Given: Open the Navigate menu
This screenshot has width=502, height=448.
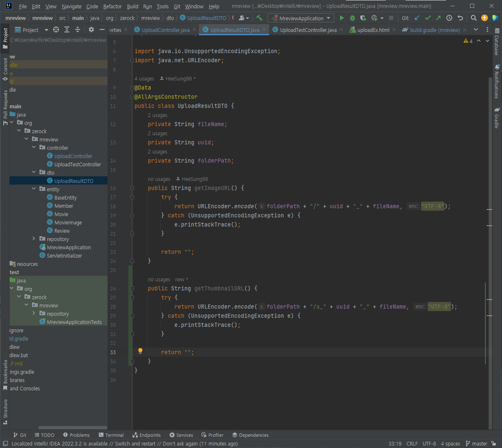Looking at the screenshot, I should 71,6.
